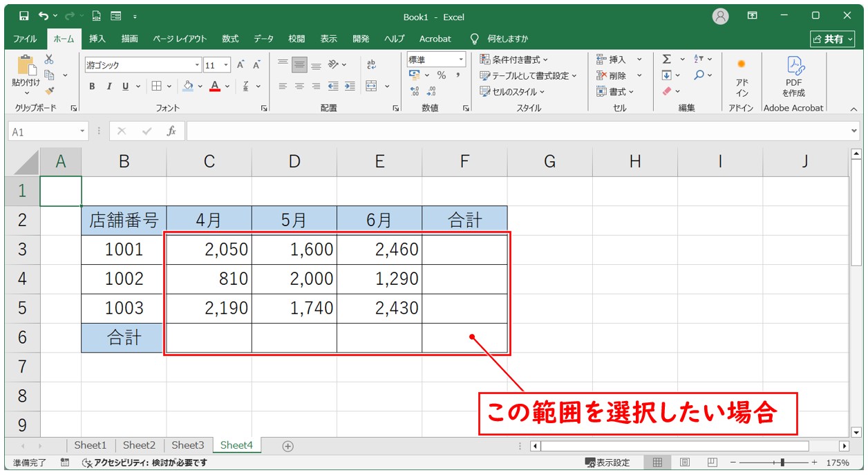This screenshot has width=868, height=475.
Task: Switch to Sheet2 worksheet tab
Action: coord(139,445)
